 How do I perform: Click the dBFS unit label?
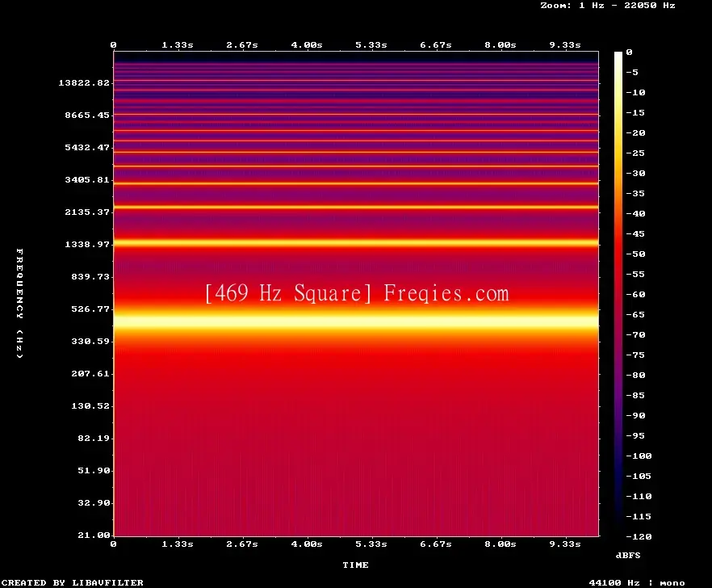point(628,555)
